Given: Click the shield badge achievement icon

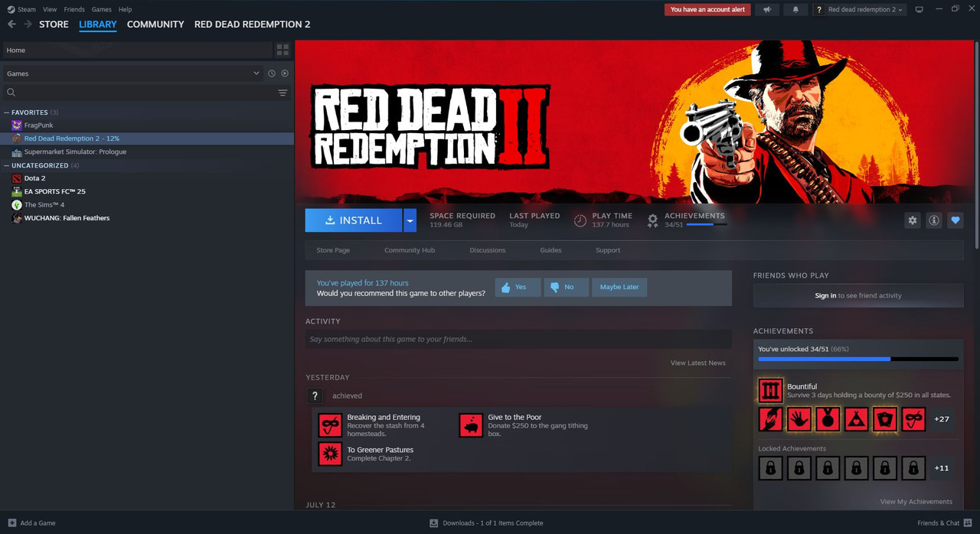Looking at the screenshot, I should pyautogui.click(x=885, y=419).
